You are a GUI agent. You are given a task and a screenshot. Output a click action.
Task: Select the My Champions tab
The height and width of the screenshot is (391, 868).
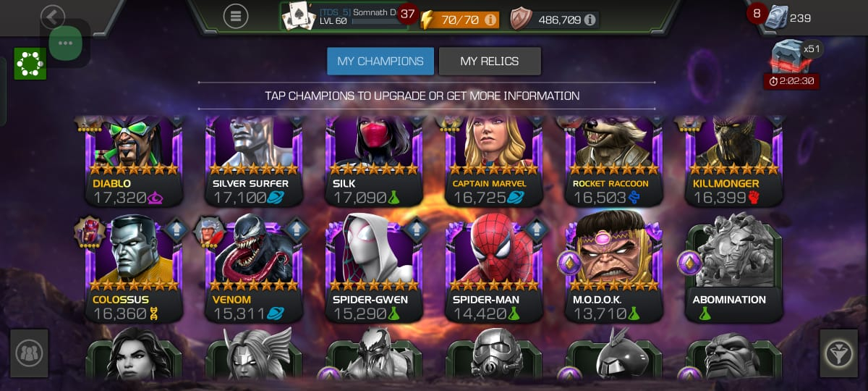pos(380,62)
